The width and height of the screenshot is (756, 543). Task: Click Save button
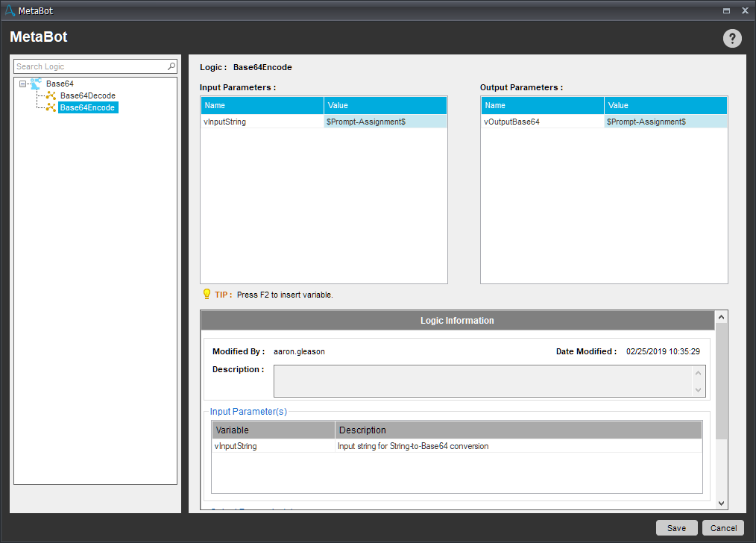676,528
